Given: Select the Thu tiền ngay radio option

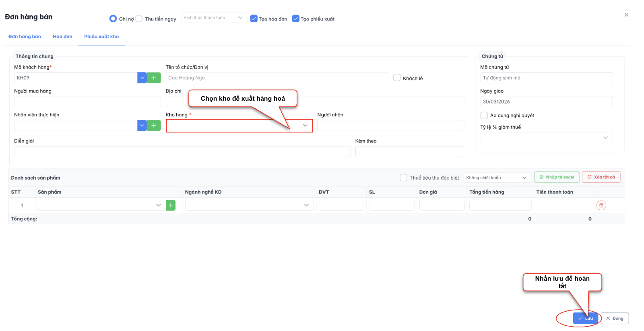Looking at the screenshot, I should coord(139,19).
